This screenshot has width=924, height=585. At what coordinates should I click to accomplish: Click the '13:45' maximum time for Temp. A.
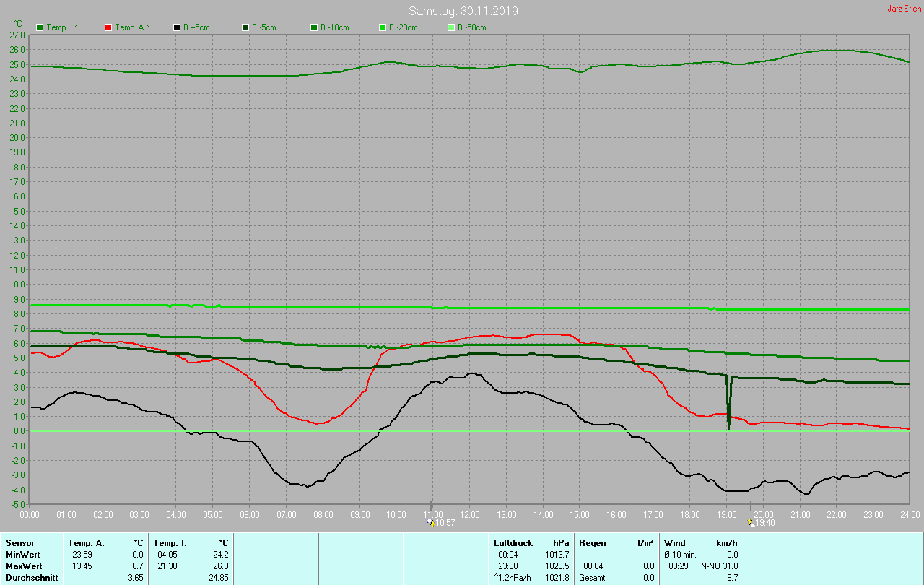82,565
